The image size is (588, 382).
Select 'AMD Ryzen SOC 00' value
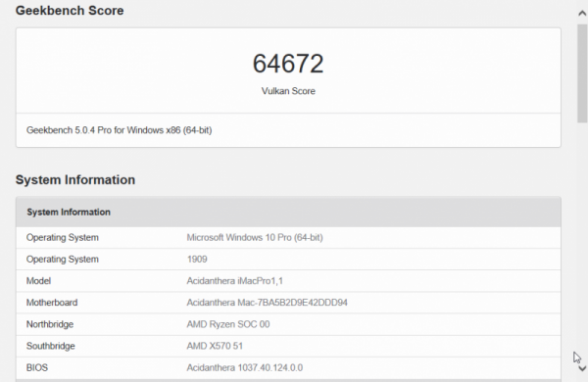pos(228,324)
